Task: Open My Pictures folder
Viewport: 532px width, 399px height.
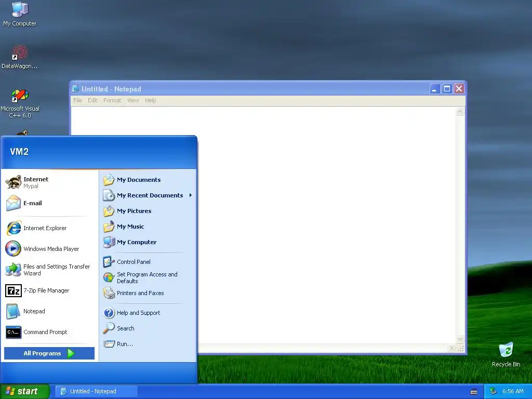Action: tap(148, 211)
